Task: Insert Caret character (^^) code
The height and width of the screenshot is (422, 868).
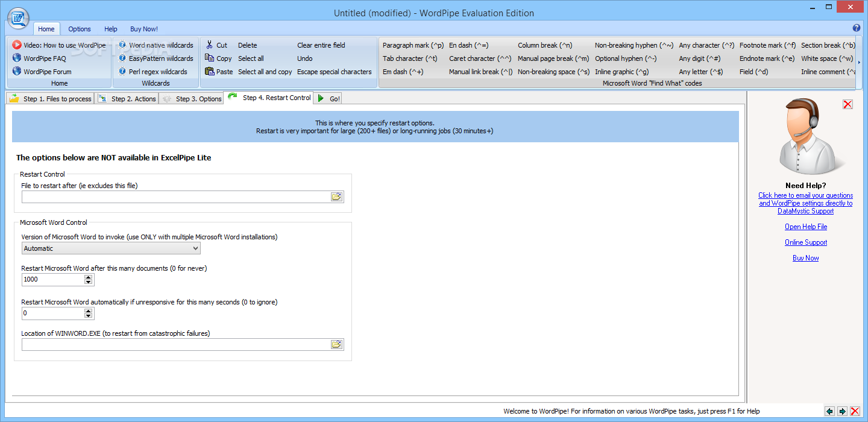Action: (x=480, y=58)
